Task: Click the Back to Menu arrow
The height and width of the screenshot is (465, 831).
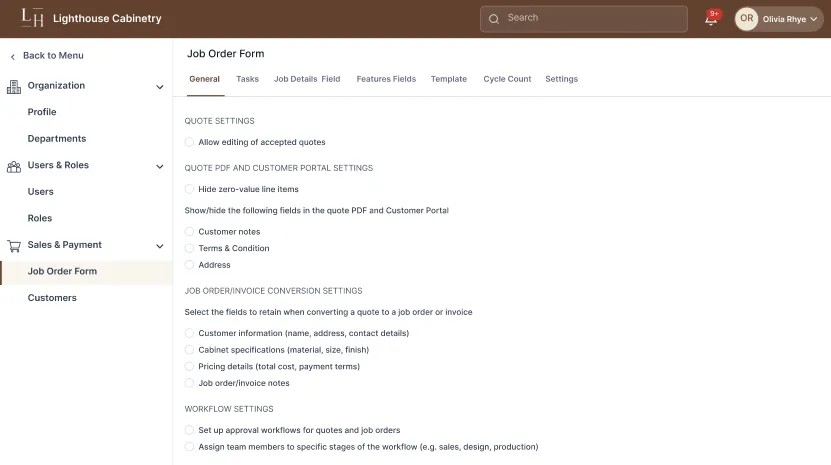Action: [x=13, y=56]
